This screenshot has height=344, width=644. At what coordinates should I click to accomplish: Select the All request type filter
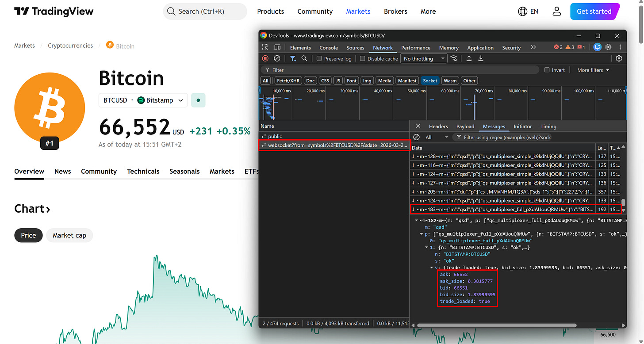(x=265, y=80)
